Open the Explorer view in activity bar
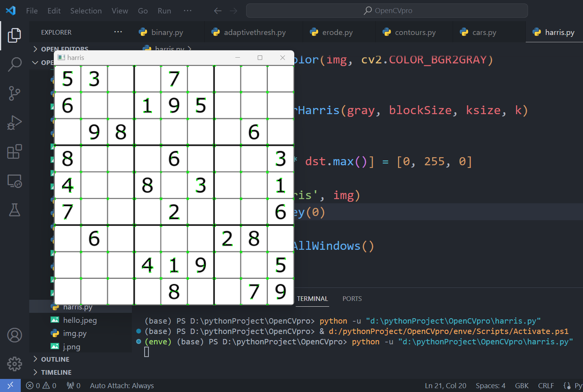The height and width of the screenshot is (392, 583). pos(15,35)
